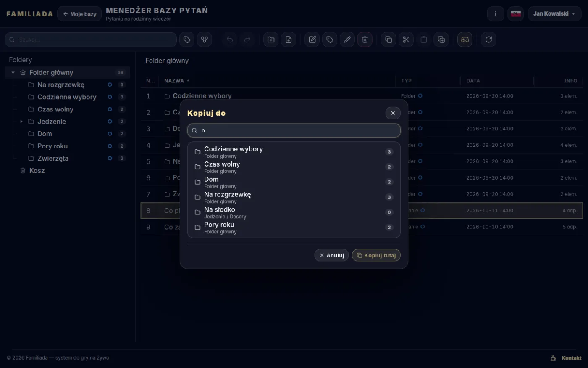Click the Kopiuj do search field
This screenshot has height=368, width=588.
294,130
